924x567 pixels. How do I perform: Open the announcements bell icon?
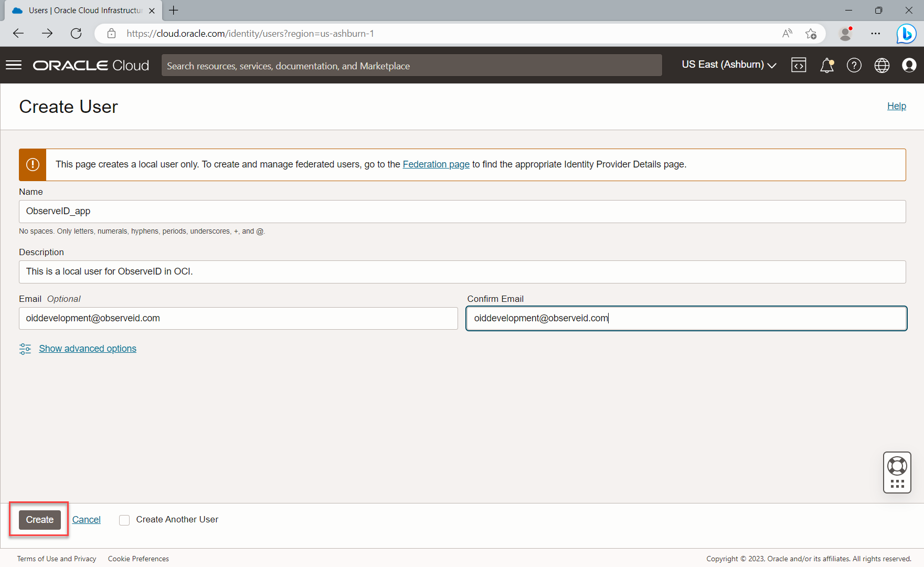click(x=827, y=65)
